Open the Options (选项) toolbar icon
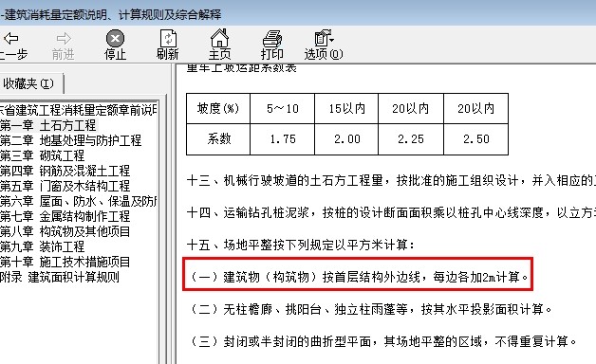596x364 pixels. [324, 38]
